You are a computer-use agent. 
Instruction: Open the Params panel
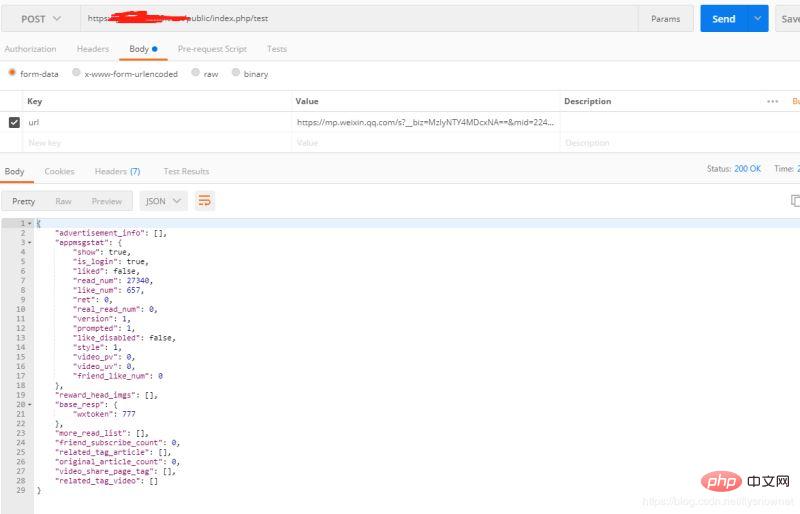[665, 19]
